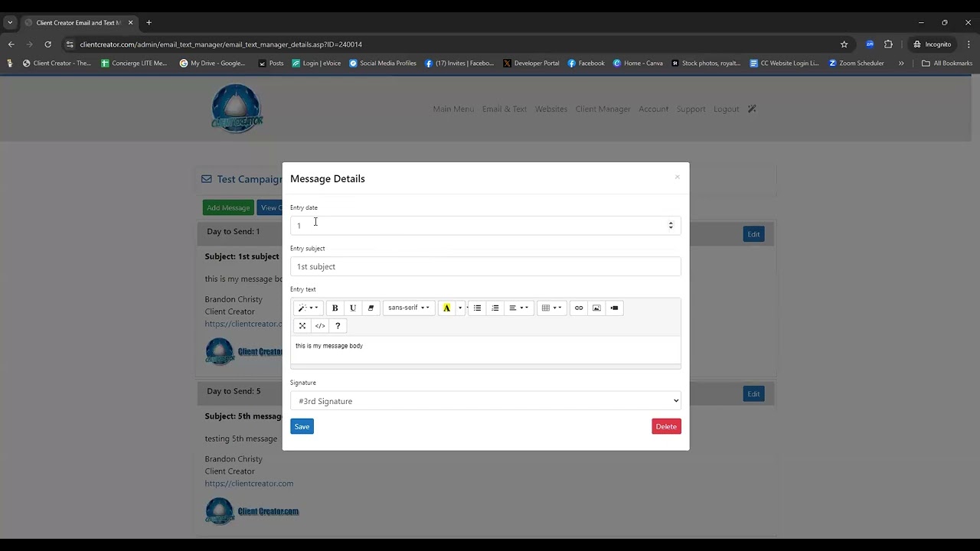The height and width of the screenshot is (551, 980).
Task: Switch to code view in editor
Action: pyautogui.click(x=320, y=326)
